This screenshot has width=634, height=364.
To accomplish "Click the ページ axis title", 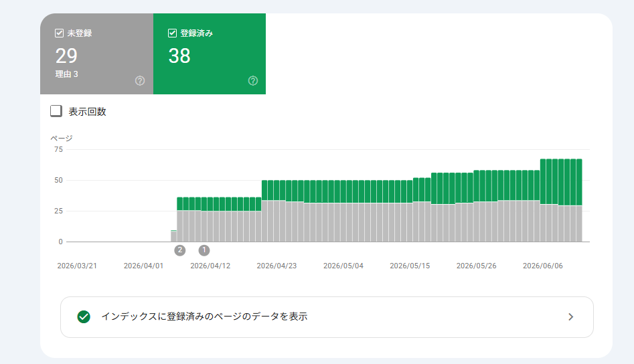I will pyautogui.click(x=62, y=138).
